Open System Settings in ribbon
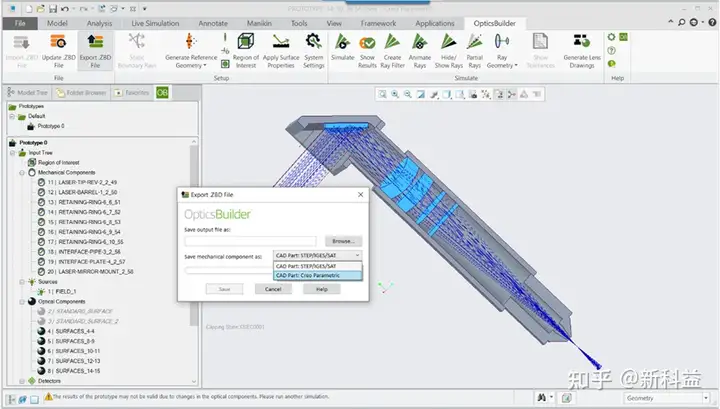720x409 pixels. pyautogui.click(x=314, y=50)
